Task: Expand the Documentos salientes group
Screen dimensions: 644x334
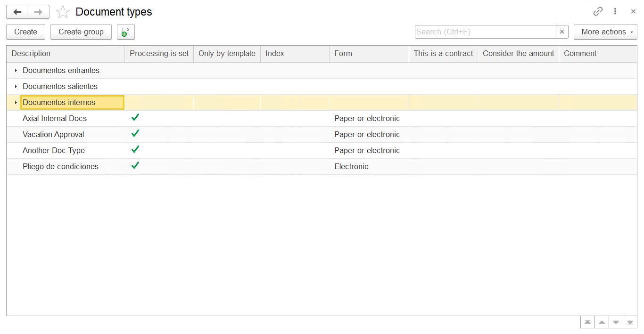Action: click(16, 87)
